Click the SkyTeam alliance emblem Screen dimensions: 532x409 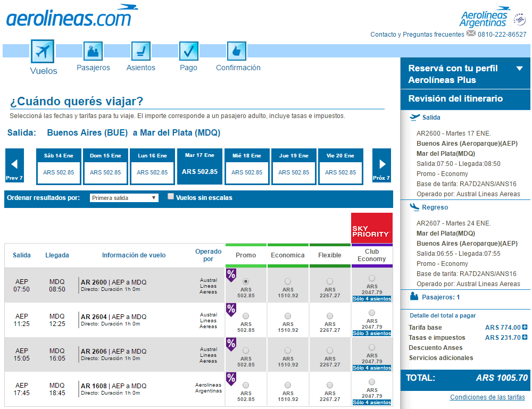tap(519, 20)
